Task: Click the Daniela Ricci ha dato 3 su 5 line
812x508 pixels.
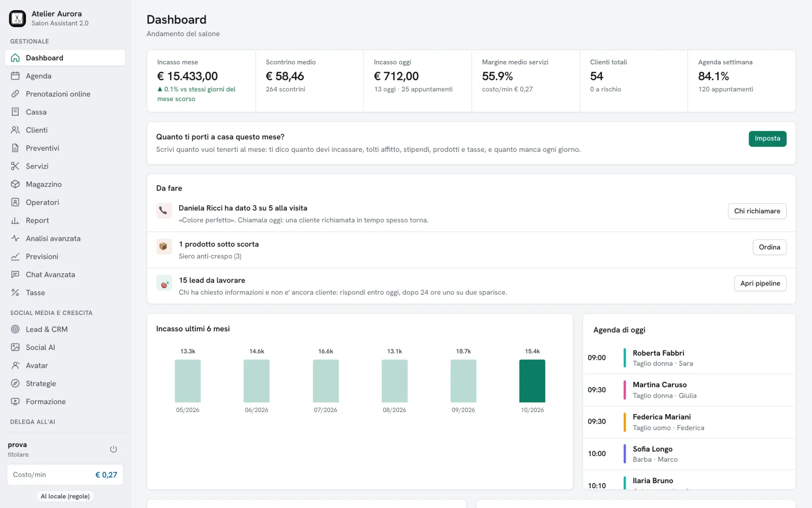Action: [243, 208]
